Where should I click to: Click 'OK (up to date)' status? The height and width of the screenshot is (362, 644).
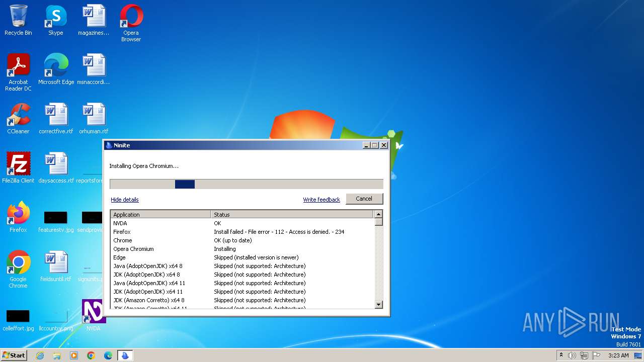coord(233,240)
